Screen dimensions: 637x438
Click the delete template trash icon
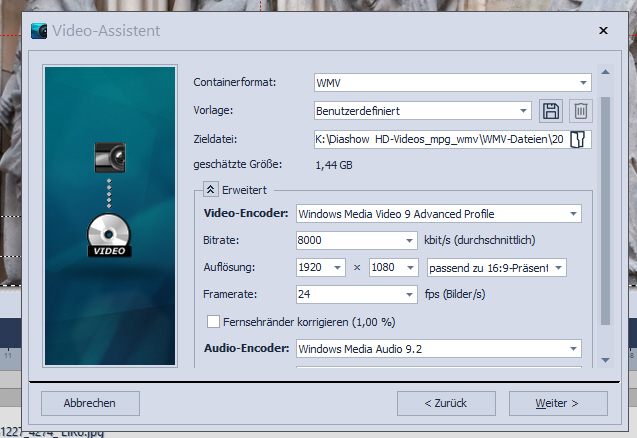[581, 111]
